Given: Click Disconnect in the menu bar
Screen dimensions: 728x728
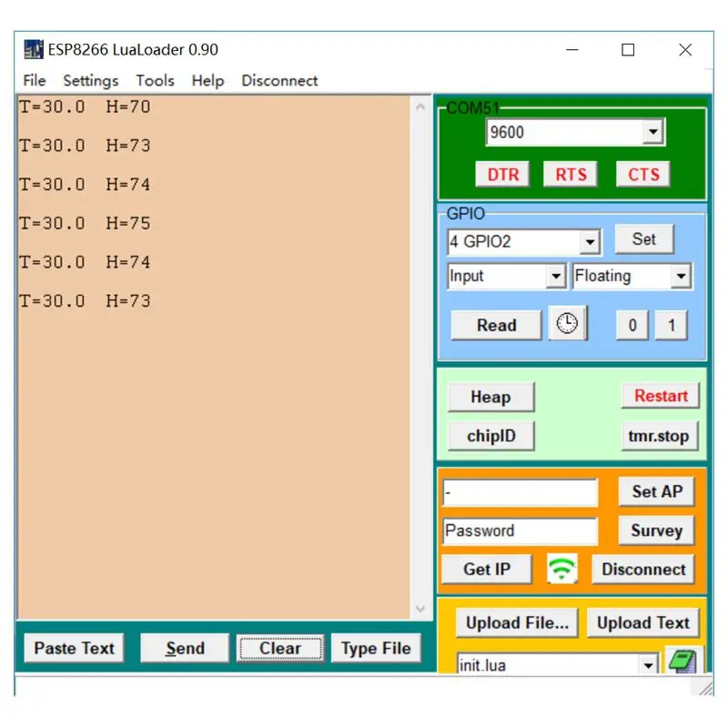Looking at the screenshot, I should coord(279,80).
